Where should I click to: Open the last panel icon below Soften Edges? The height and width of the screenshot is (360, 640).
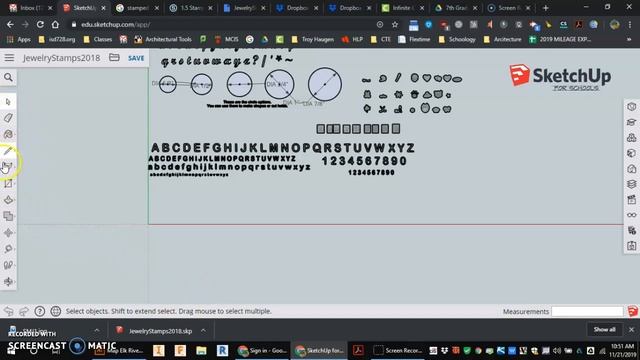[x=631, y=246]
